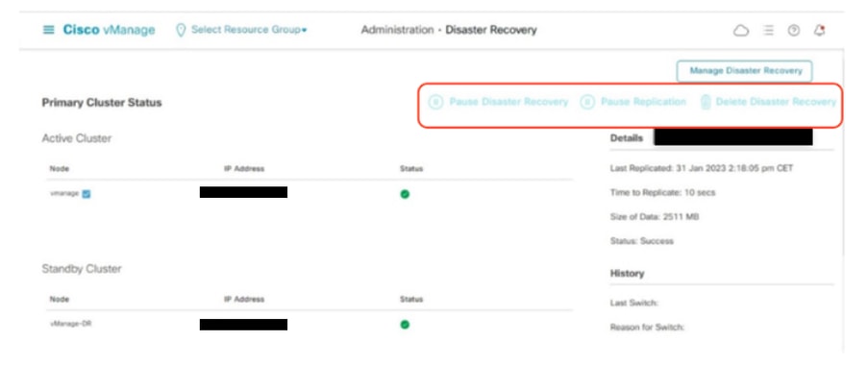Click the Active Cluster heading
This screenshot has width=868, height=390.
click(x=76, y=138)
